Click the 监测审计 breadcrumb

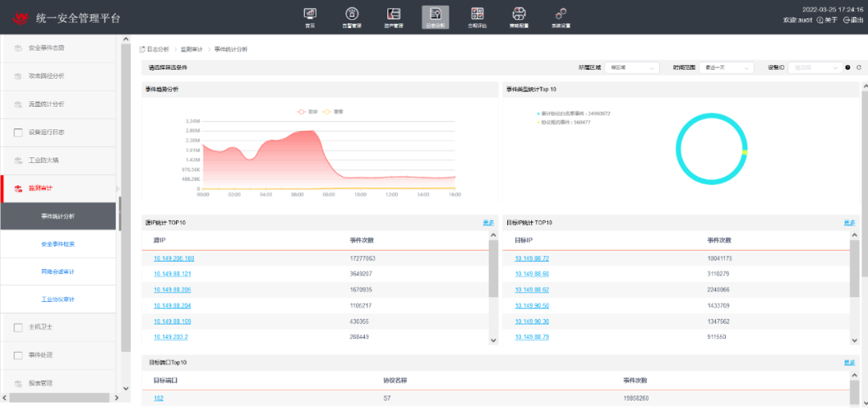191,49
